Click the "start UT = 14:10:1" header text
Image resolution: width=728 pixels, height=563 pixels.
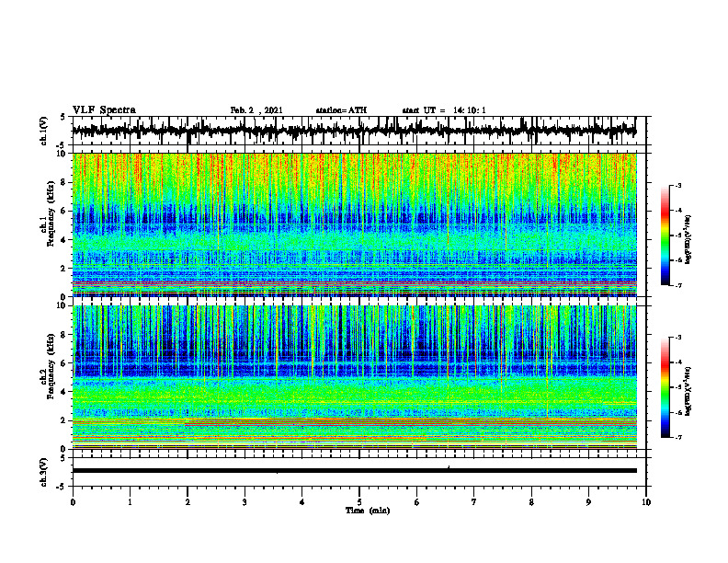[x=444, y=110]
